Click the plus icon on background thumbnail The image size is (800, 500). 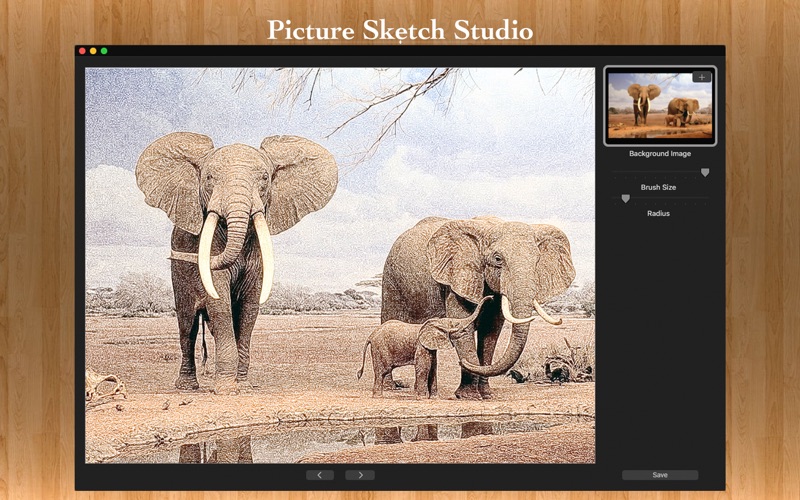(702, 77)
